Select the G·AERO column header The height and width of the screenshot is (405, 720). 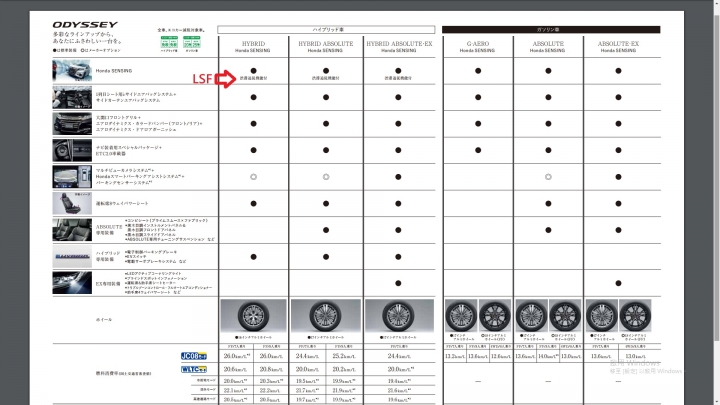coord(478,46)
